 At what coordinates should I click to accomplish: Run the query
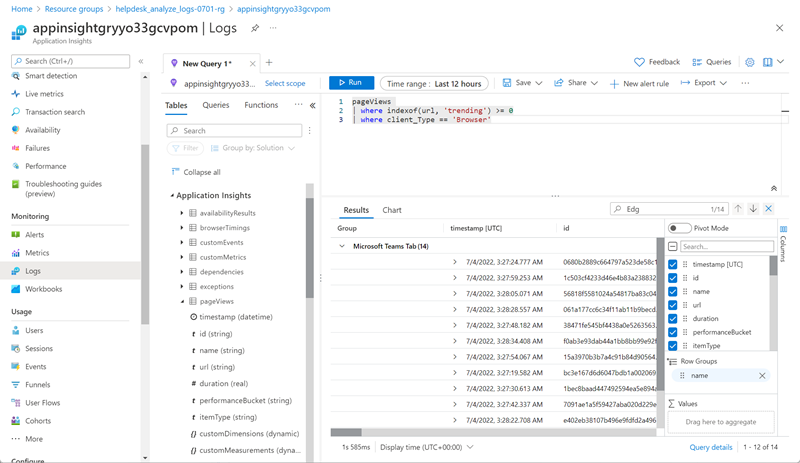click(351, 83)
